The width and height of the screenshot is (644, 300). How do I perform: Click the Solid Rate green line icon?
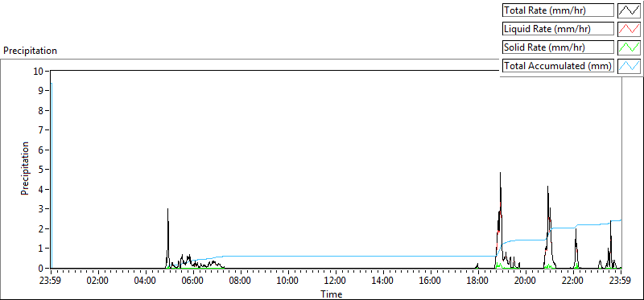pyautogui.click(x=630, y=47)
